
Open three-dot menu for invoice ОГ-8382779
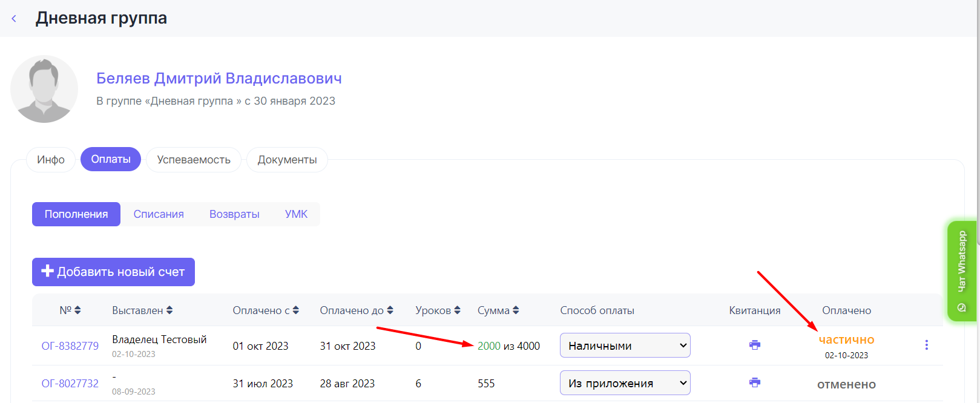[926, 345]
